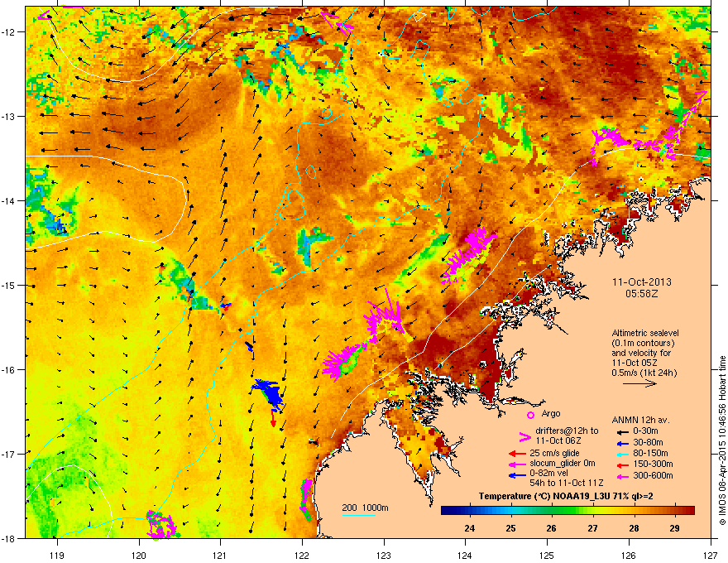Click the cyan bathymetry line under '200 1000m'
This screenshot has height=563, width=728.
pos(359,515)
